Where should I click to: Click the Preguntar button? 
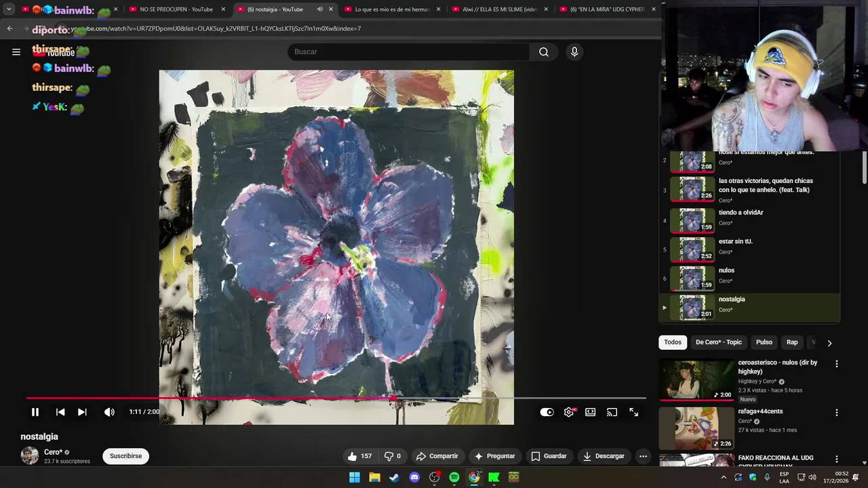tap(495, 456)
